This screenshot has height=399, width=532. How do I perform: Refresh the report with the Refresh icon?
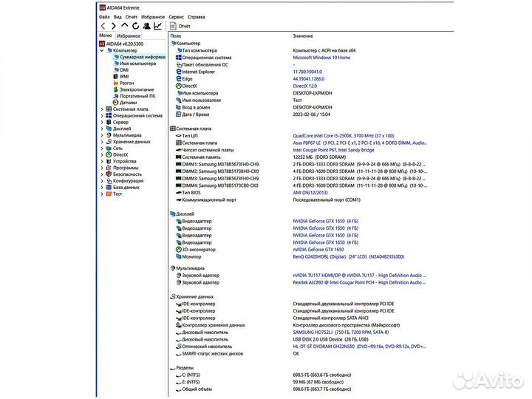pos(136,26)
